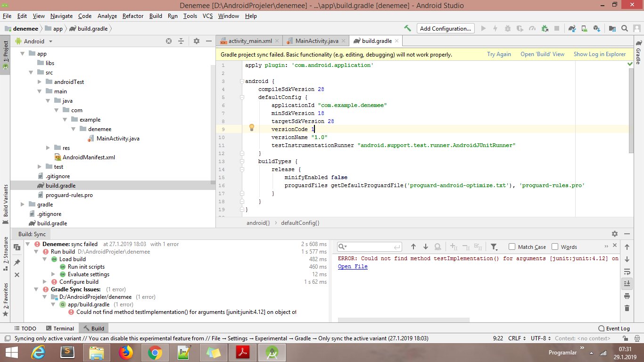This screenshot has height=362, width=644.
Task: Expand the Configure build node
Action: pyautogui.click(x=45, y=282)
